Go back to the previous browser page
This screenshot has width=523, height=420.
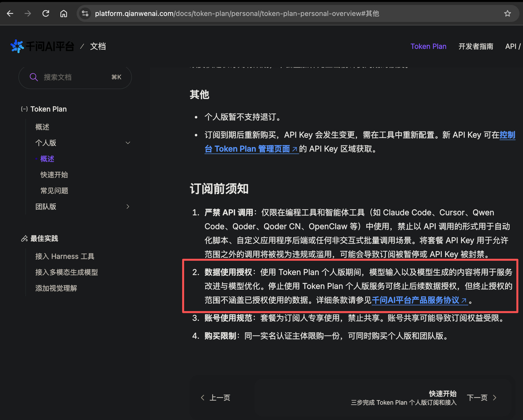tap(10, 13)
